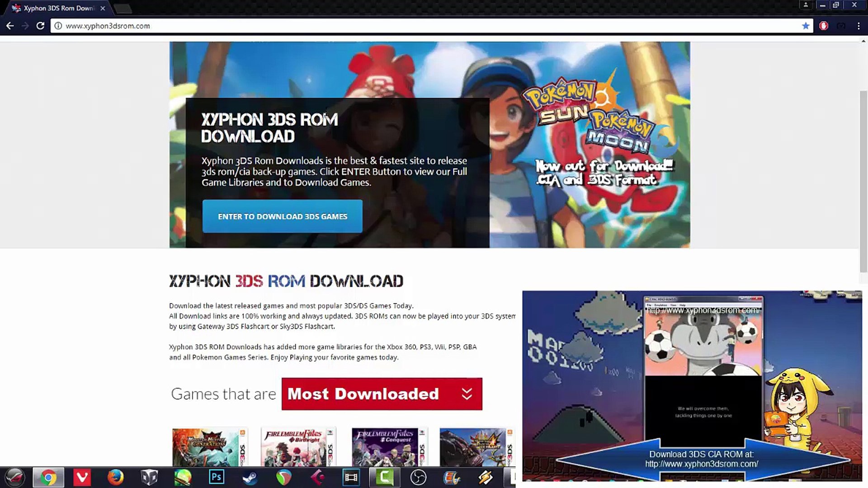Screen dimensions: 868x488
Task: Click the Citra emulator window in video overlay
Action: click(x=703, y=371)
